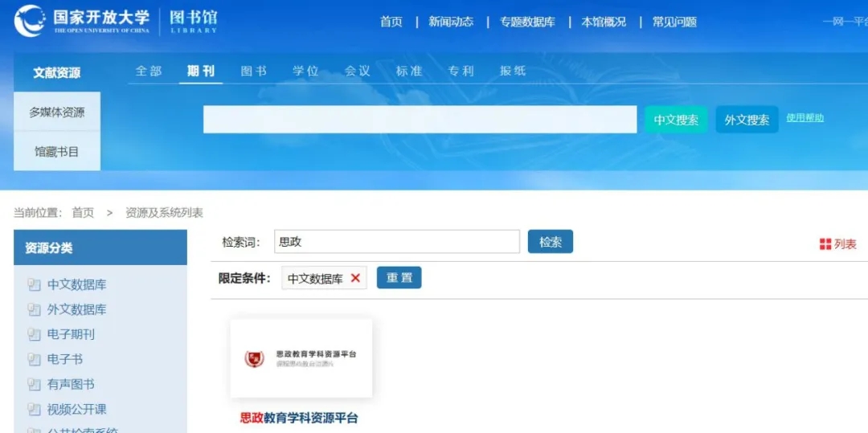Switch to 多媒体资源 side tab
The width and height of the screenshot is (868, 433).
coord(57,112)
